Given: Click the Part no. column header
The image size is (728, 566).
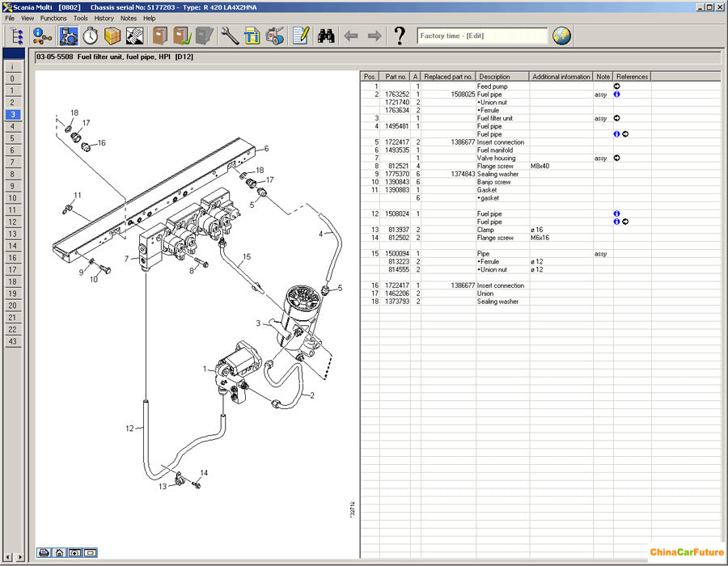Looking at the screenshot, I should pyautogui.click(x=396, y=77).
